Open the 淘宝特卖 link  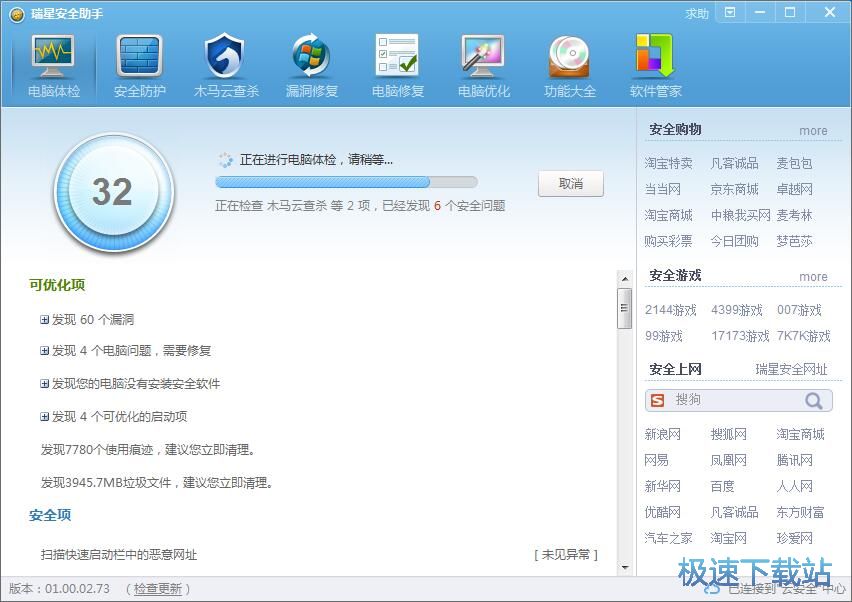click(668, 164)
